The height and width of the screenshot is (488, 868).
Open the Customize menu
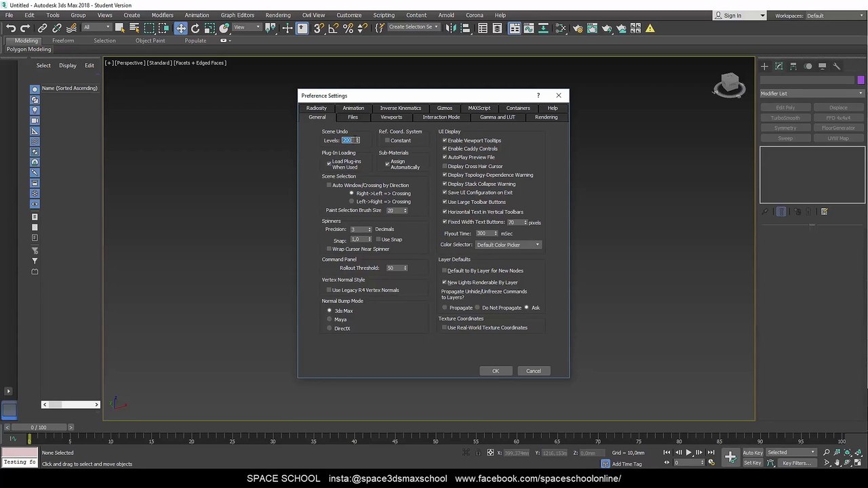click(349, 15)
